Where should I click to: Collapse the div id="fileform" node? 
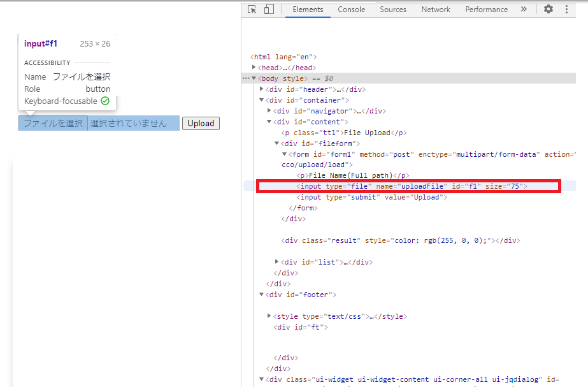pos(276,143)
